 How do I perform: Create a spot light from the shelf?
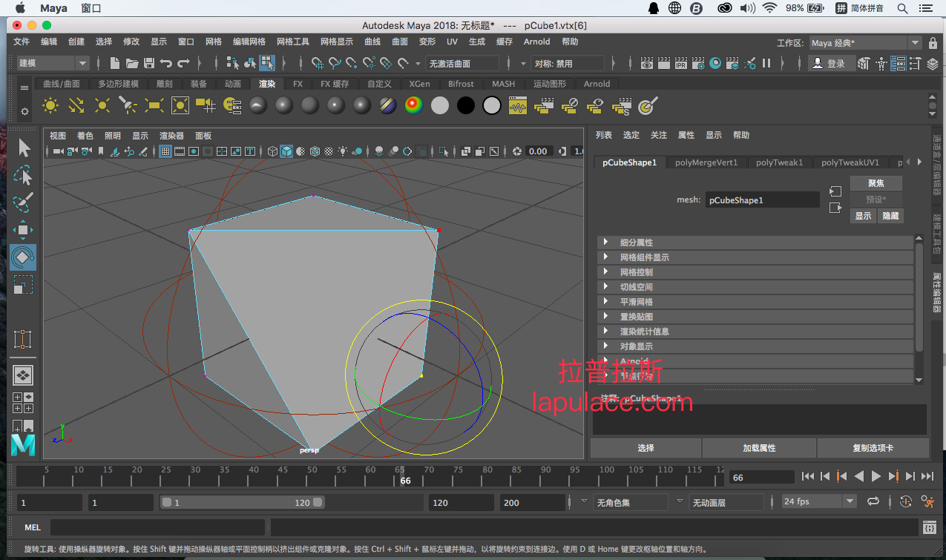tap(128, 106)
